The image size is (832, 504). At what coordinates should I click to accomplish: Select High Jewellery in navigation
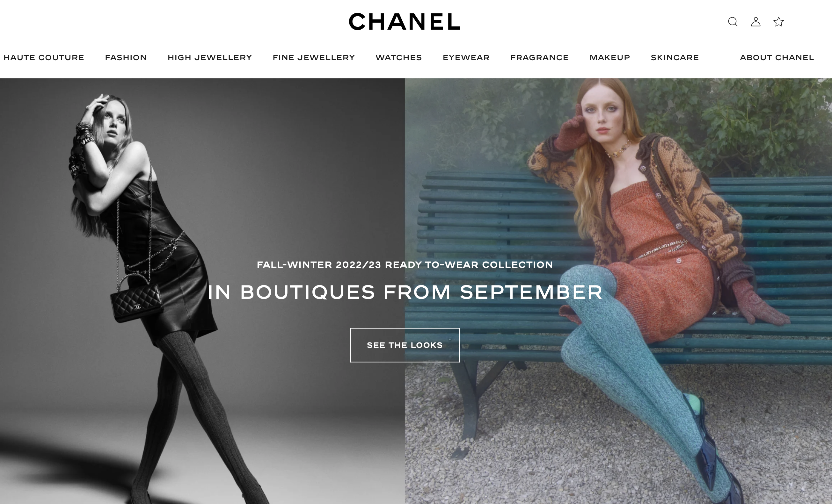pyautogui.click(x=210, y=58)
